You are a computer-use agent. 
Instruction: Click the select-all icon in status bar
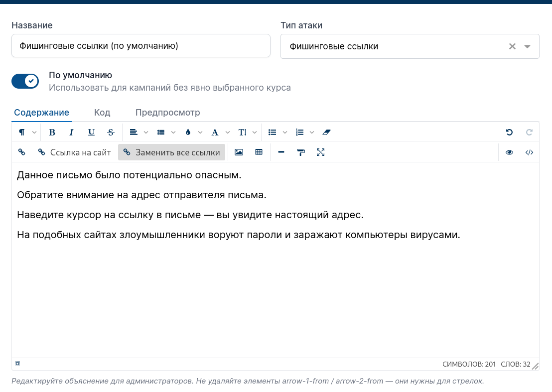[x=17, y=364]
